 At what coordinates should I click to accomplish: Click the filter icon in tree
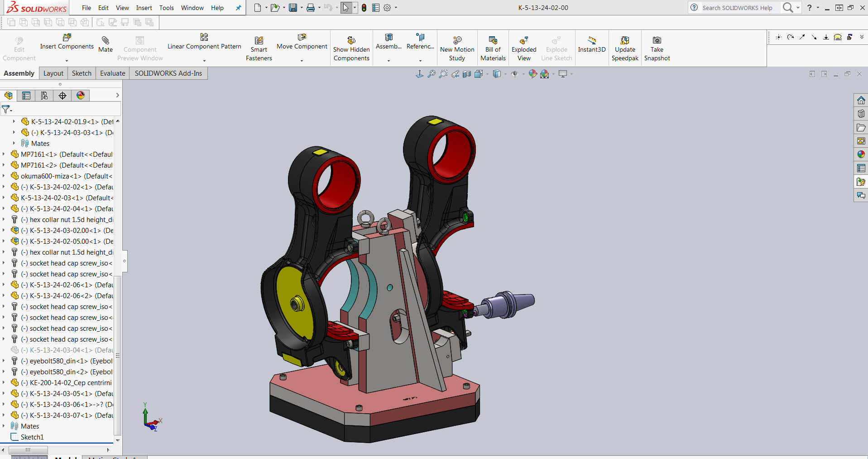[6, 109]
